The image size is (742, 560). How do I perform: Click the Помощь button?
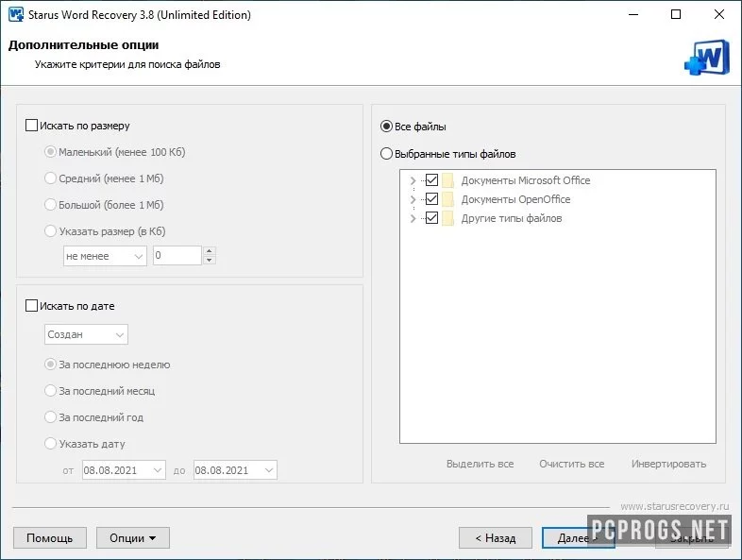pyautogui.click(x=50, y=538)
